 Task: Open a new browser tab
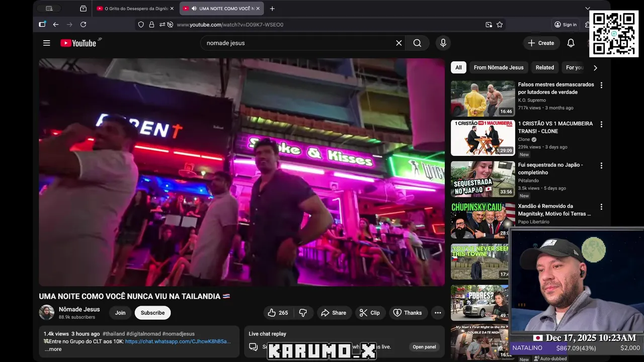click(272, 9)
